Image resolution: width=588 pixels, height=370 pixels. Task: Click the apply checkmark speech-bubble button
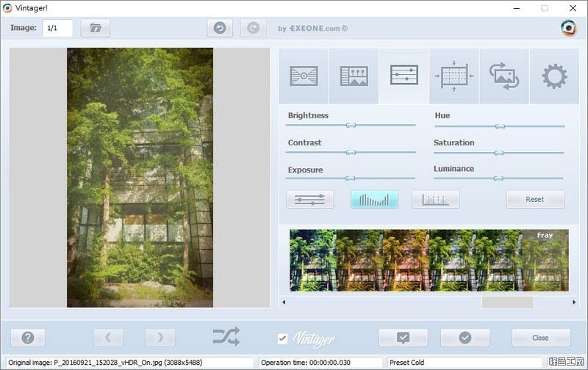[x=403, y=338]
